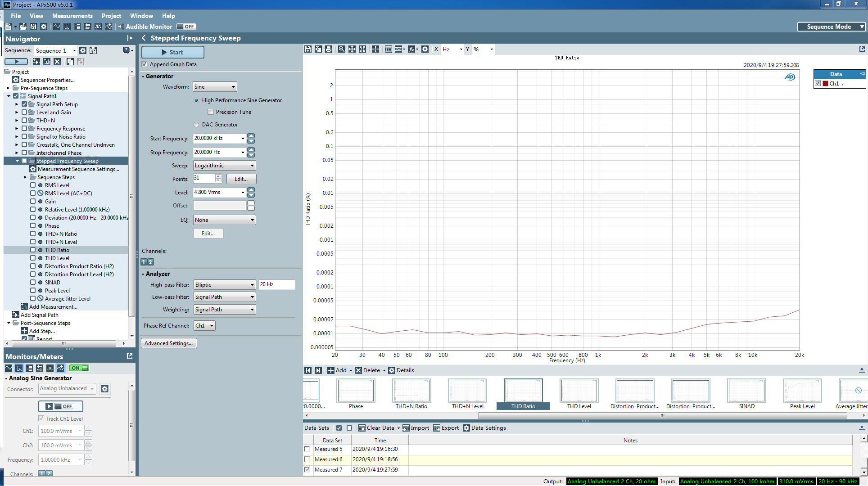Save graph data icon above graph
This screenshot has width=868, height=486.
(308, 49)
